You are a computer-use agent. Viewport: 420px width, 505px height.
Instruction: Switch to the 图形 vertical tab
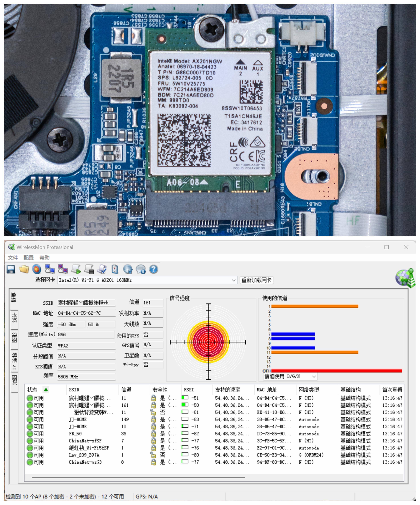[x=14, y=338]
